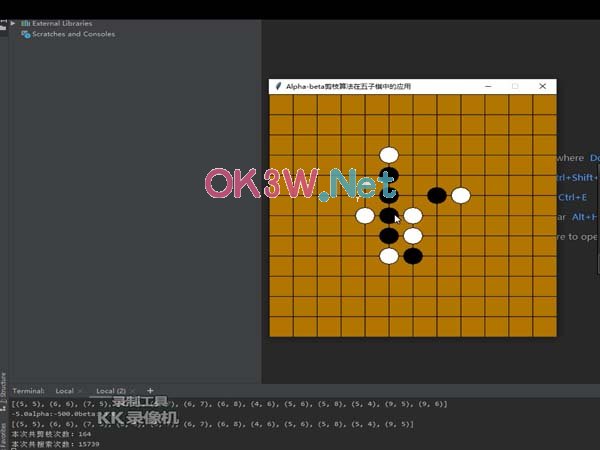Add a new terminal tab with plus
The height and width of the screenshot is (450, 600).
150,390
